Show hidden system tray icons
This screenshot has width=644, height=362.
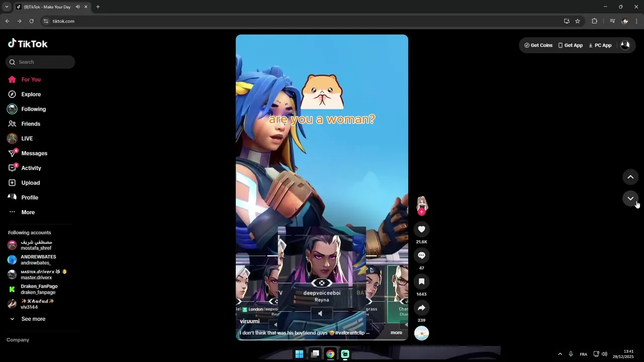click(x=560, y=354)
